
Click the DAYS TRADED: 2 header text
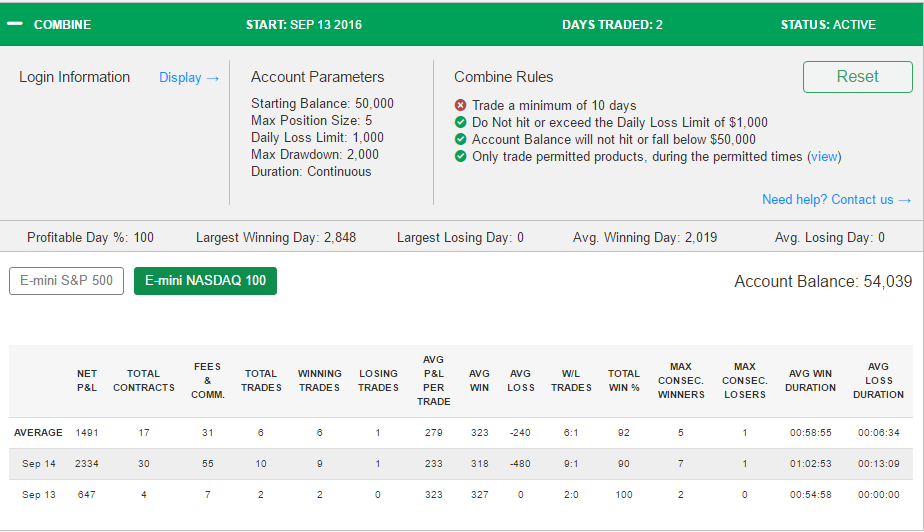tap(612, 25)
